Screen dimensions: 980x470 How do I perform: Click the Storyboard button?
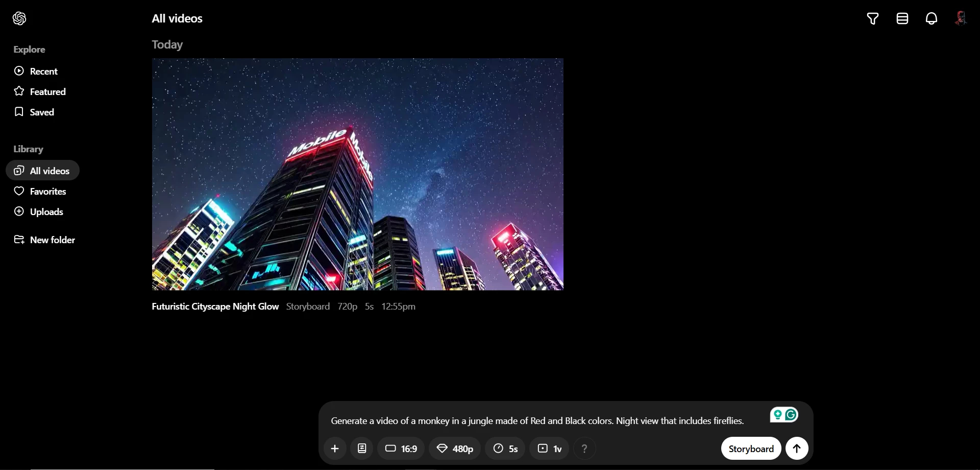tap(751, 449)
